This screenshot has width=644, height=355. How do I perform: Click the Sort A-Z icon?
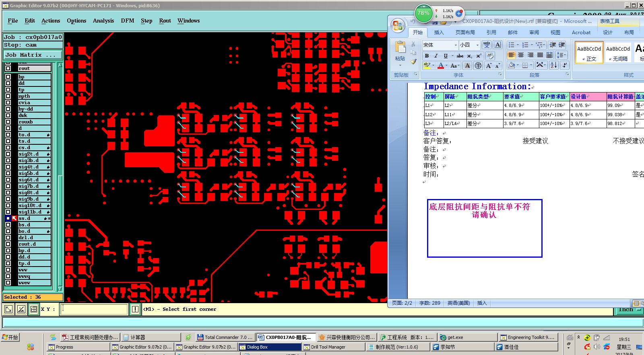553,65
